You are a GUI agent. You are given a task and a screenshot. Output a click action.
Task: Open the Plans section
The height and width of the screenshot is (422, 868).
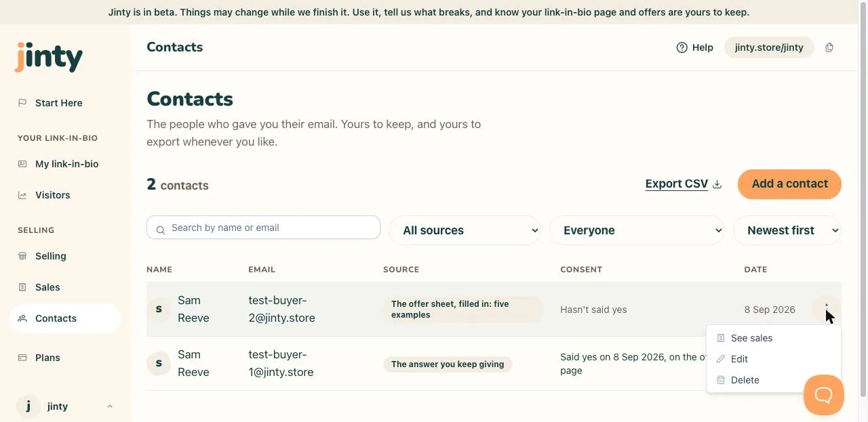coord(65,358)
